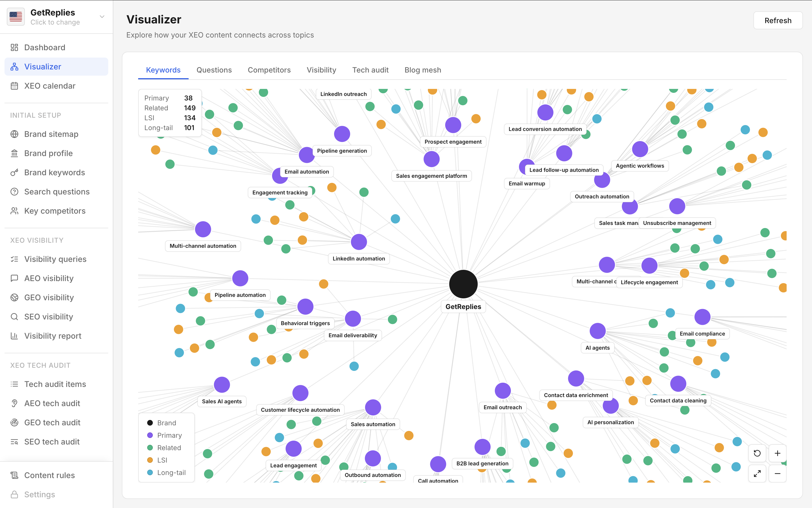This screenshot has width=812, height=508.
Task: Click the Content rules scroll icon
Action: click(14, 475)
